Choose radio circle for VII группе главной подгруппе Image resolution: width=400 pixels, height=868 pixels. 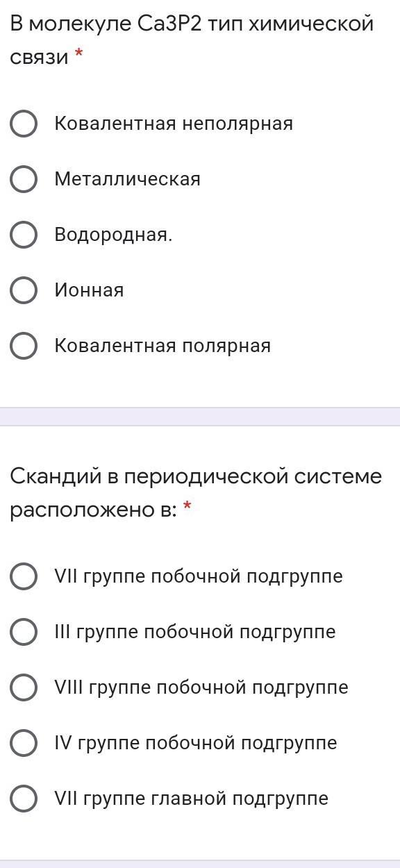[x=24, y=799]
